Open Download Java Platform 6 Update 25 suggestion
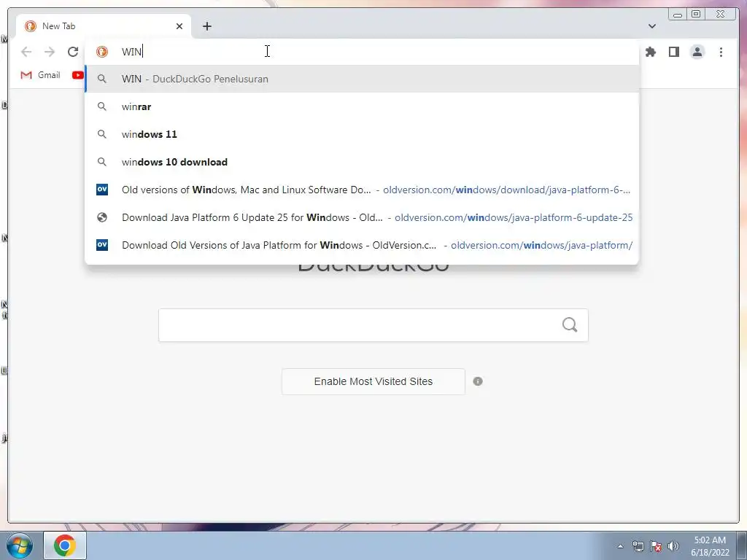This screenshot has width=747, height=560. click(362, 217)
